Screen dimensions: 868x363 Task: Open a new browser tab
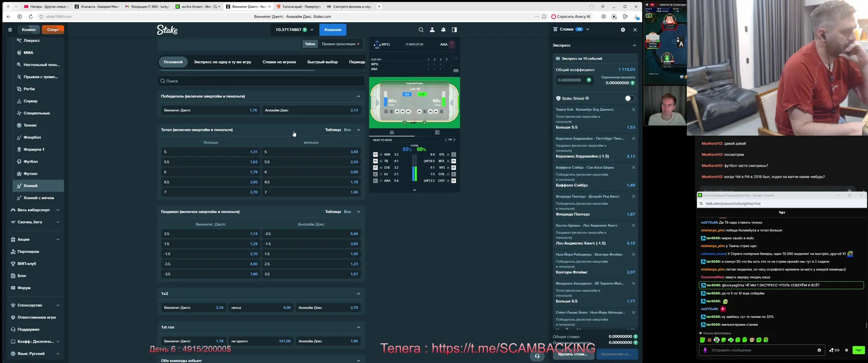click(x=379, y=7)
